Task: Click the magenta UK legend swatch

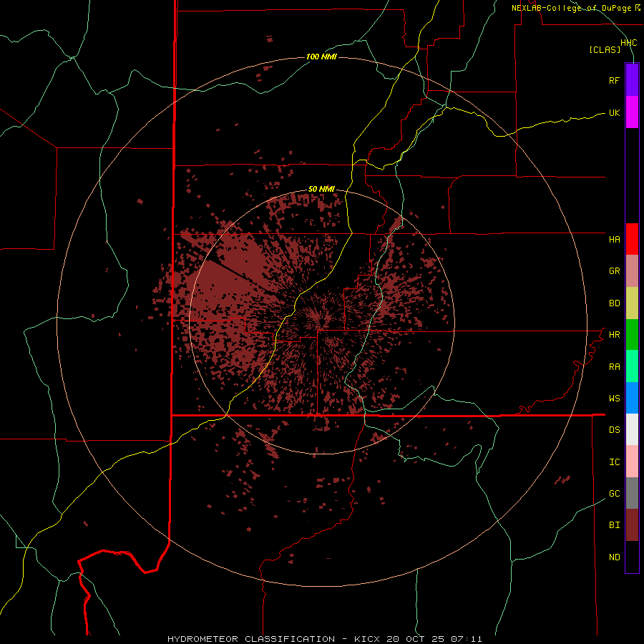Action: click(632, 112)
